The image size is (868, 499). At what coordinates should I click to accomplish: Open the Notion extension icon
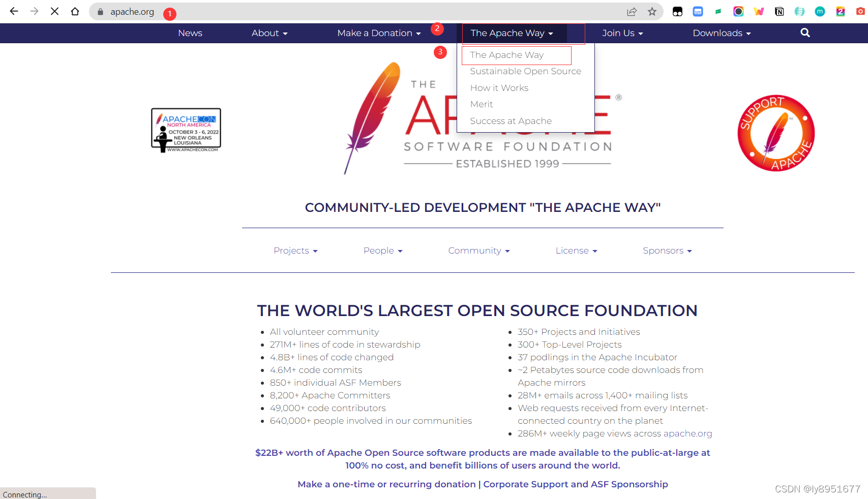tap(779, 12)
